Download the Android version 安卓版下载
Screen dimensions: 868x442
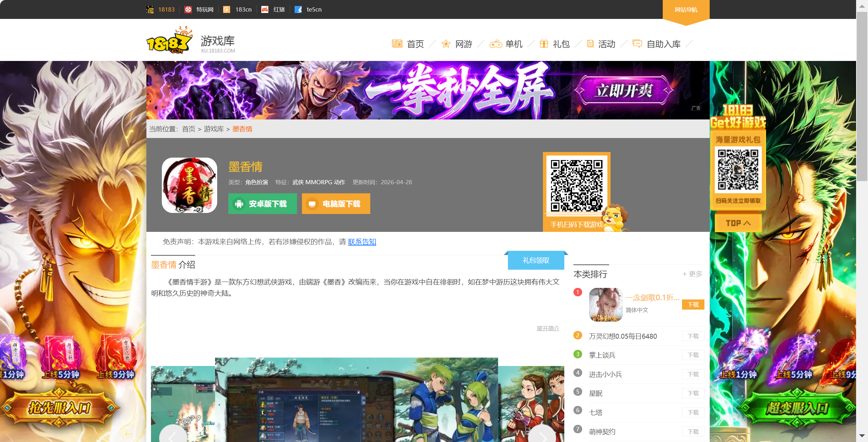[x=262, y=203]
